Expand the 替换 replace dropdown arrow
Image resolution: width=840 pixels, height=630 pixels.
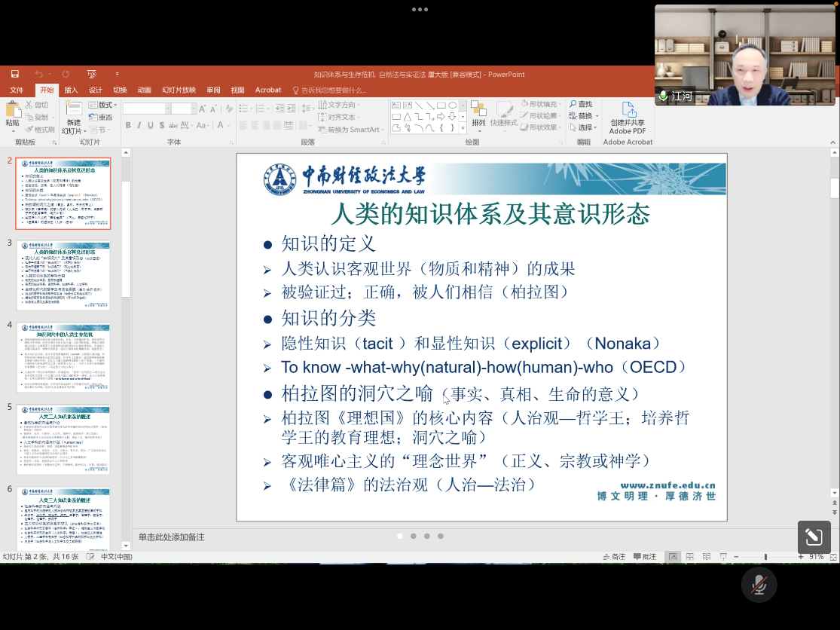click(x=597, y=116)
